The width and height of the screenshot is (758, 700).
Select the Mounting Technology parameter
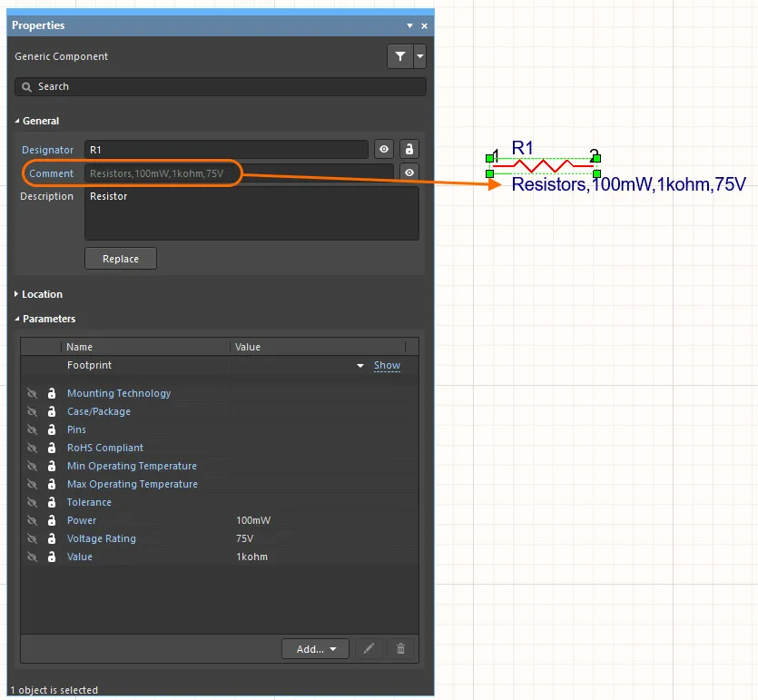119,393
